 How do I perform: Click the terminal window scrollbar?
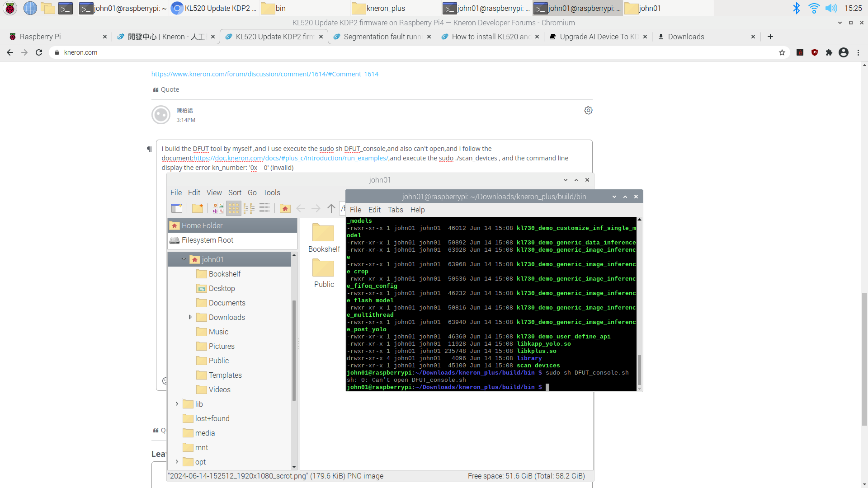[x=639, y=369]
